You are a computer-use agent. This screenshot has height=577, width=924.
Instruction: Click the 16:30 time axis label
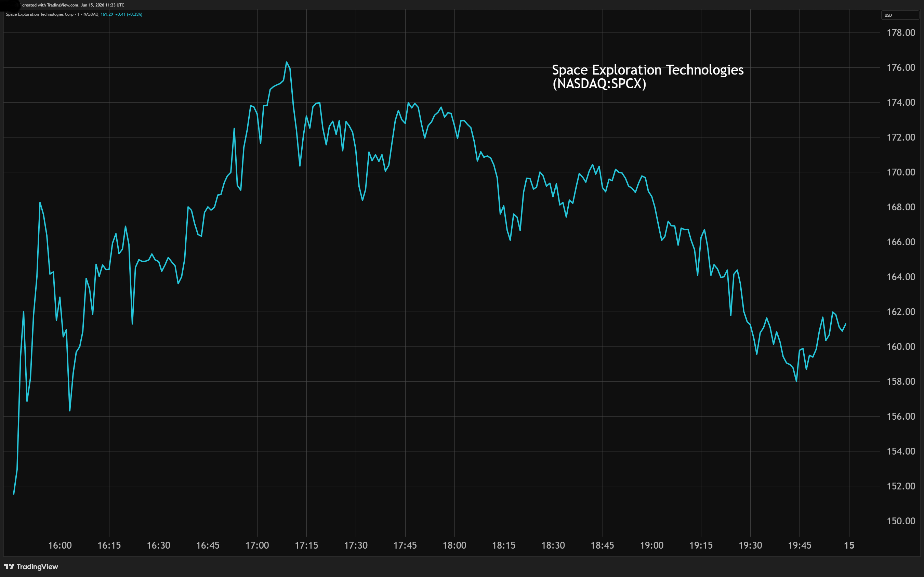click(x=159, y=545)
